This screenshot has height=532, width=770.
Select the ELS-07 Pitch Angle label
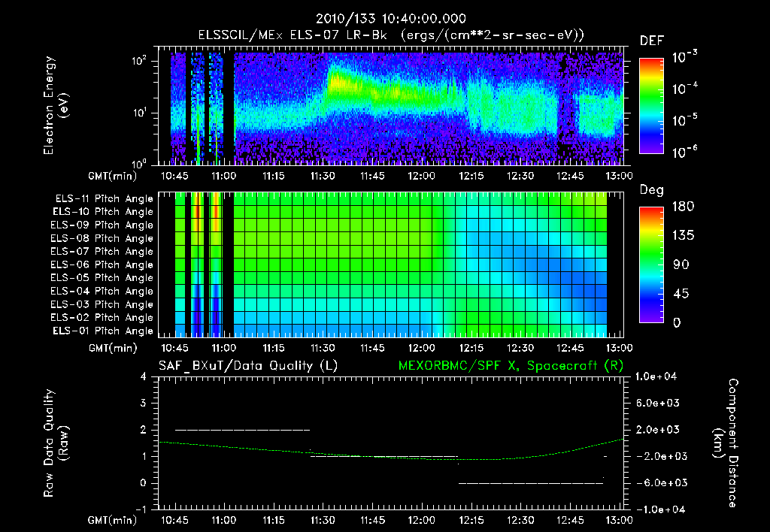102,251
